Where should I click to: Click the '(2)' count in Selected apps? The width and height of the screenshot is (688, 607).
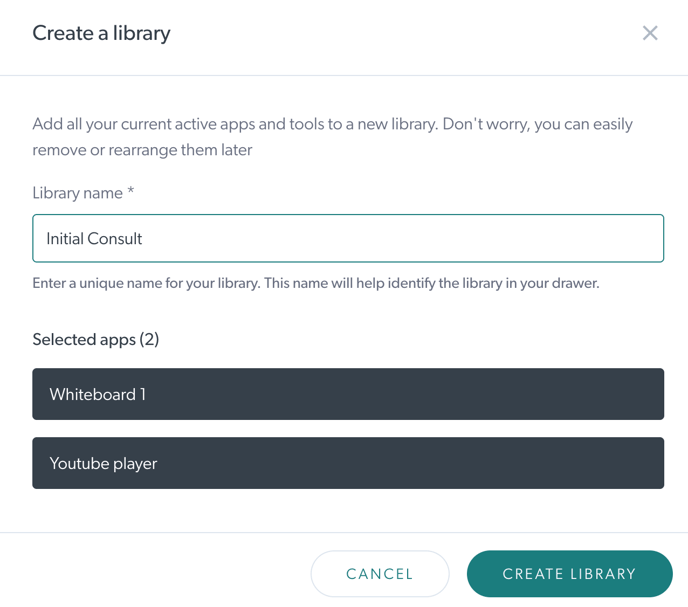tap(149, 339)
